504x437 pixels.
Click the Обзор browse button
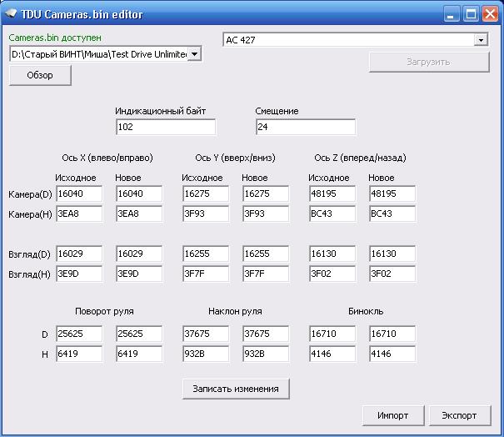40,76
